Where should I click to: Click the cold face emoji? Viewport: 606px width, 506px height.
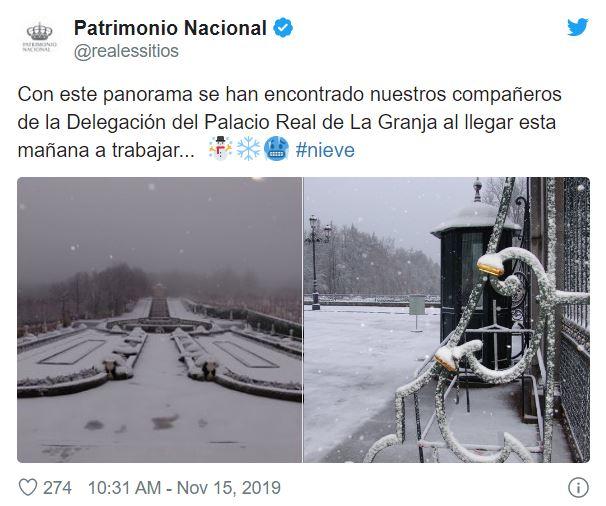[x=276, y=149]
